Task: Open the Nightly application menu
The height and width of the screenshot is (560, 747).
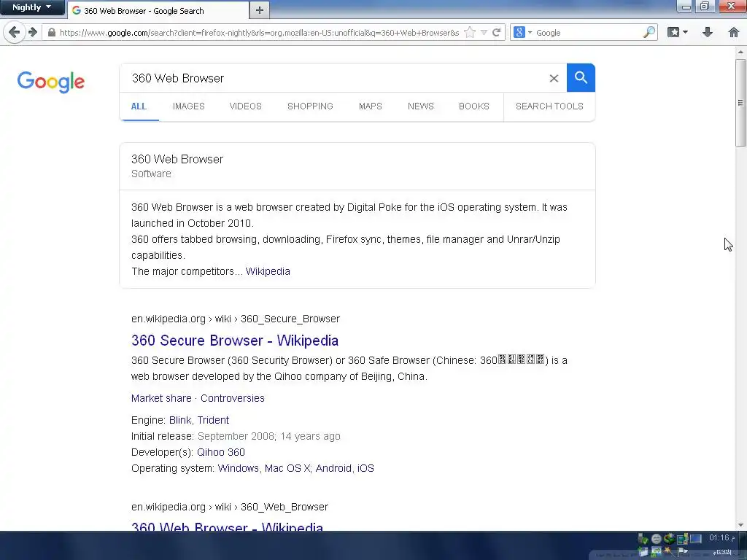Action: (32, 7)
